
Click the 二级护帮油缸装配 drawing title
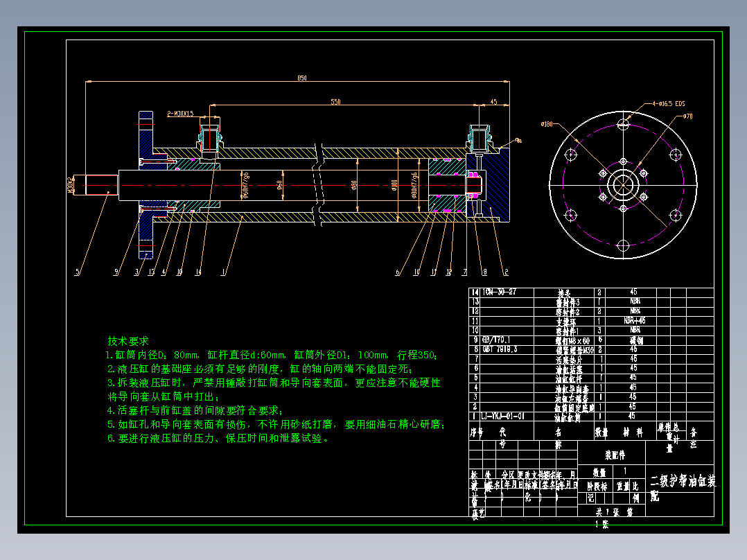[x=683, y=487]
